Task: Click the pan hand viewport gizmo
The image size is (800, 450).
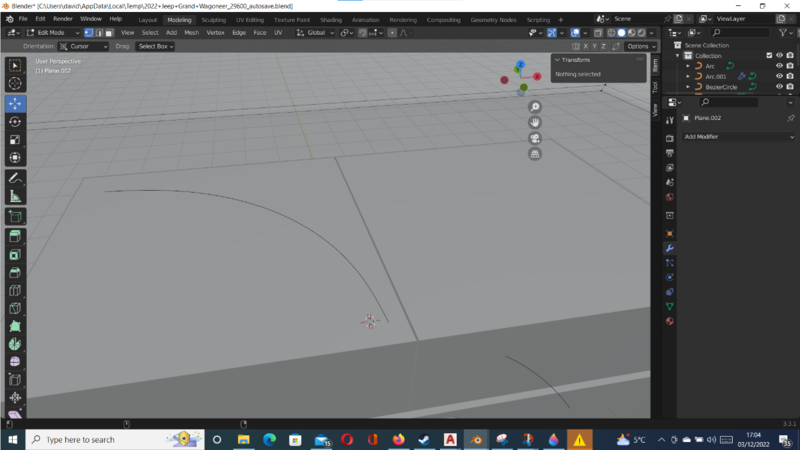Action: (x=535, y=122)
